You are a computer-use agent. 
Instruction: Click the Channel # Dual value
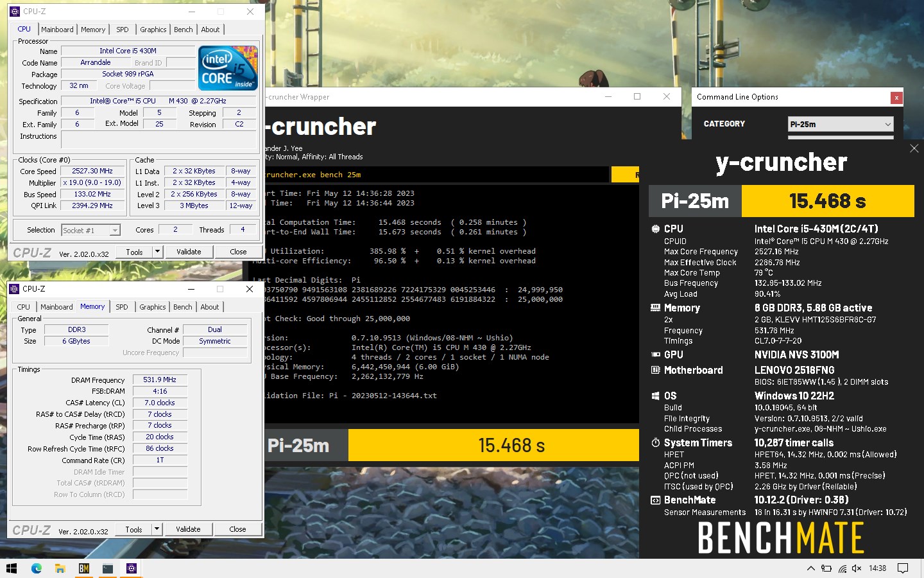click(215, 329)
